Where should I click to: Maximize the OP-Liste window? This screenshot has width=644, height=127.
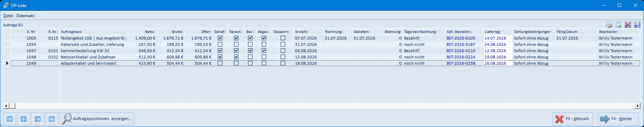pyautogui.click(x=619, y=5)
